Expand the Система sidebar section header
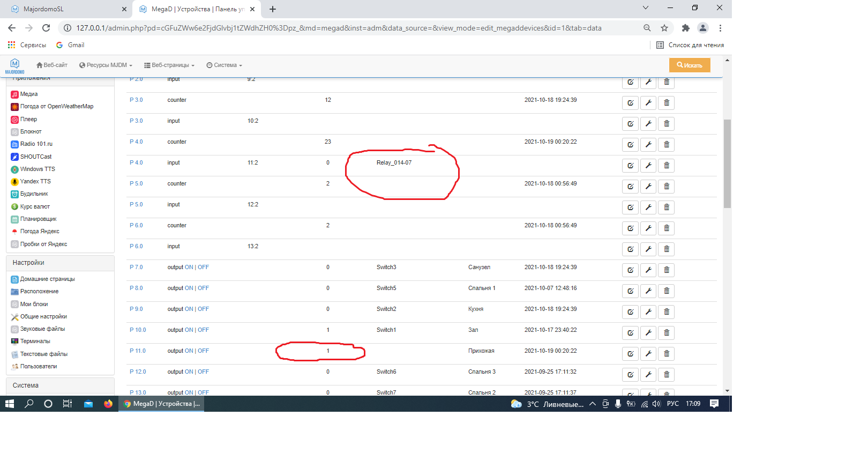 click(61, 385)
